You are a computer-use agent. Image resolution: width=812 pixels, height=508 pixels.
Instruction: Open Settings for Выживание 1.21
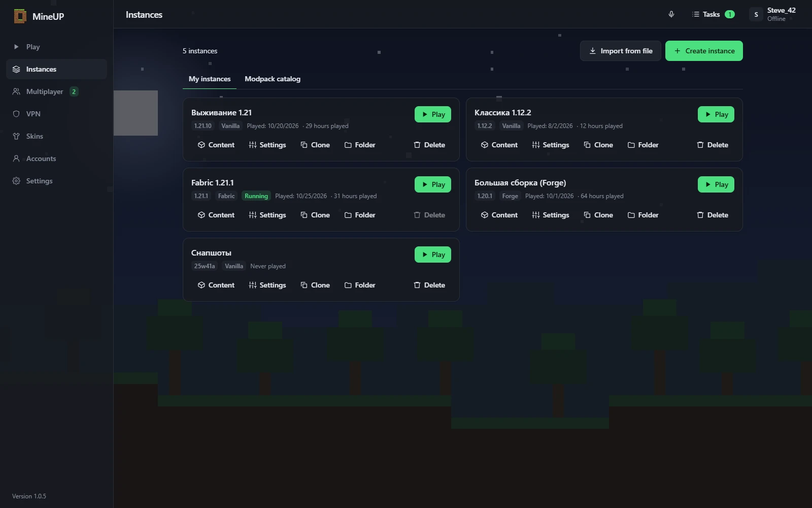tap(267, 145)
